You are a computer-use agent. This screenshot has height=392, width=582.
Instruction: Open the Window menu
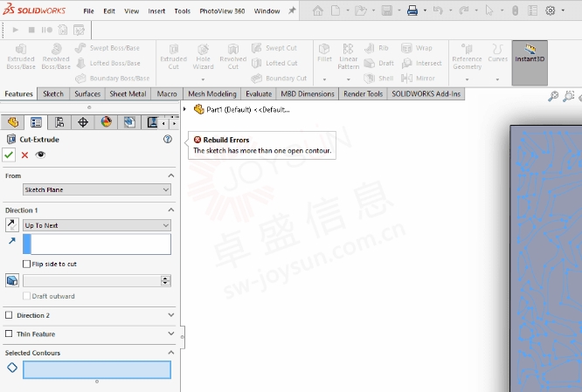[267, 11]
